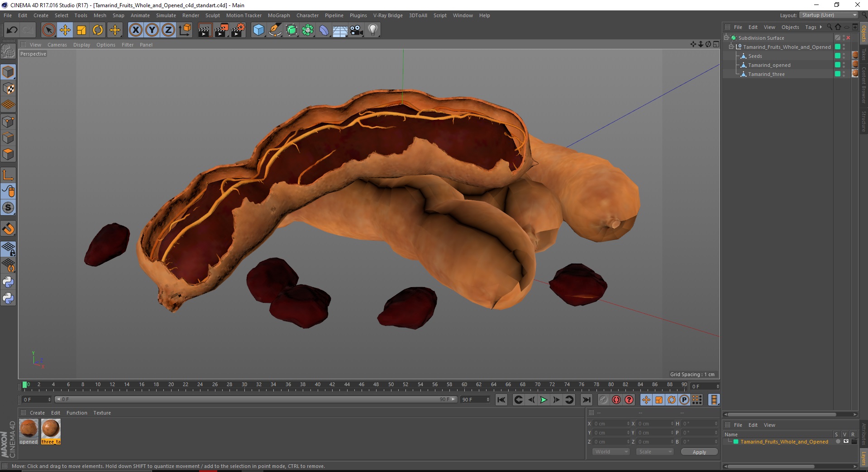Click the timeline range preview slider bar
The image size is (868, 472).
tap(256, 399)
